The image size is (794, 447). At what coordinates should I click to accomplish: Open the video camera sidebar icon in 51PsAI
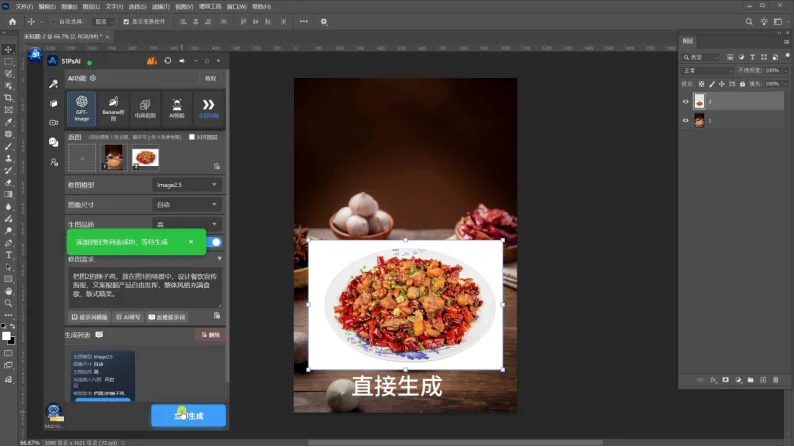(54, 123)
